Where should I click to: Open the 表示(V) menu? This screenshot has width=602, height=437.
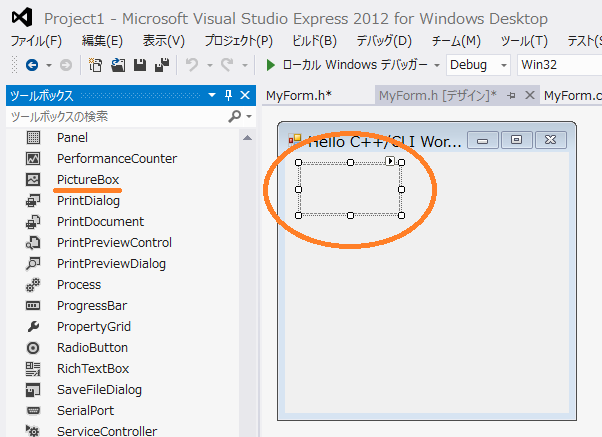pos(164,41)
